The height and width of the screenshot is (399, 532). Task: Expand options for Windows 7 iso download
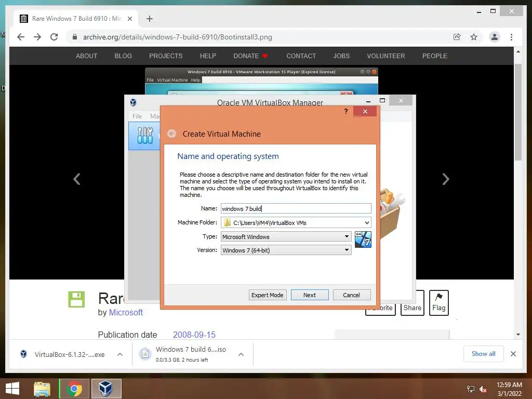pyautogui.click(x=241, y=354)
